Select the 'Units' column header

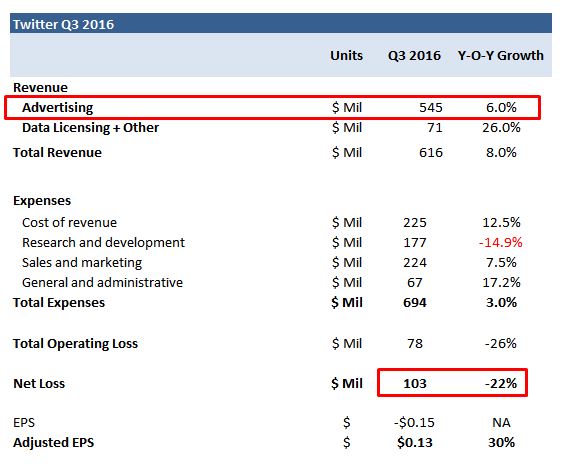[x=346, y=55]
